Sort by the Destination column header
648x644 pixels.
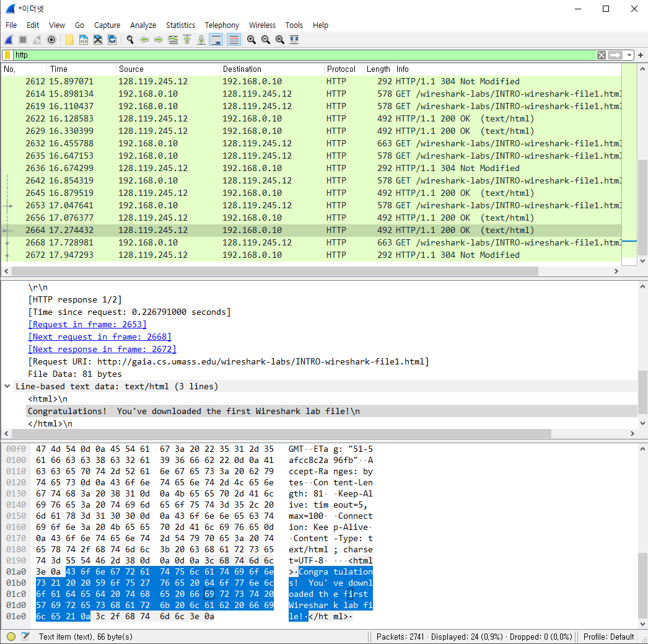click(x=273, y=69)
